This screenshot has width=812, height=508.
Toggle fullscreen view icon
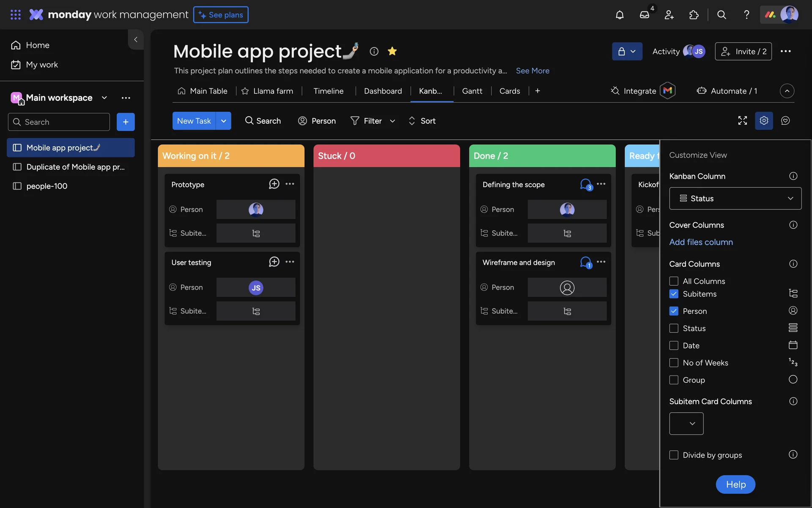(x=742, y=121)
